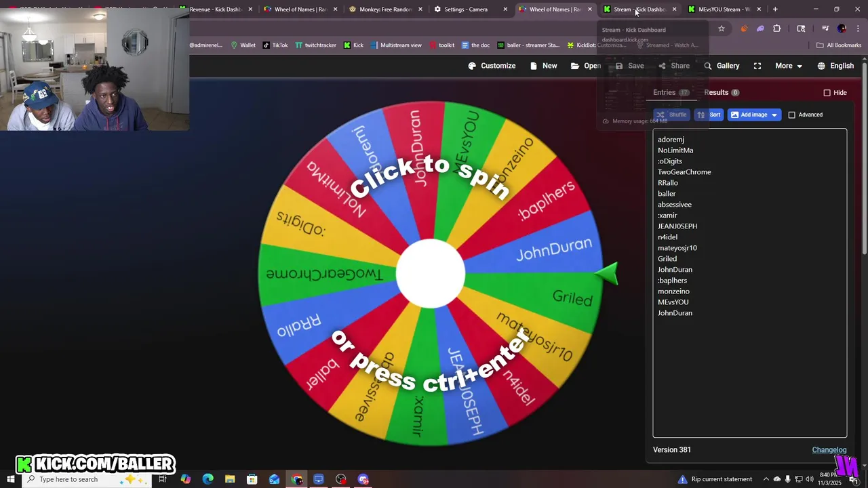The width and height of the screenshot is (868, 488).
Task: Open the Multistream view bookmark
Action: click(395, 45)
